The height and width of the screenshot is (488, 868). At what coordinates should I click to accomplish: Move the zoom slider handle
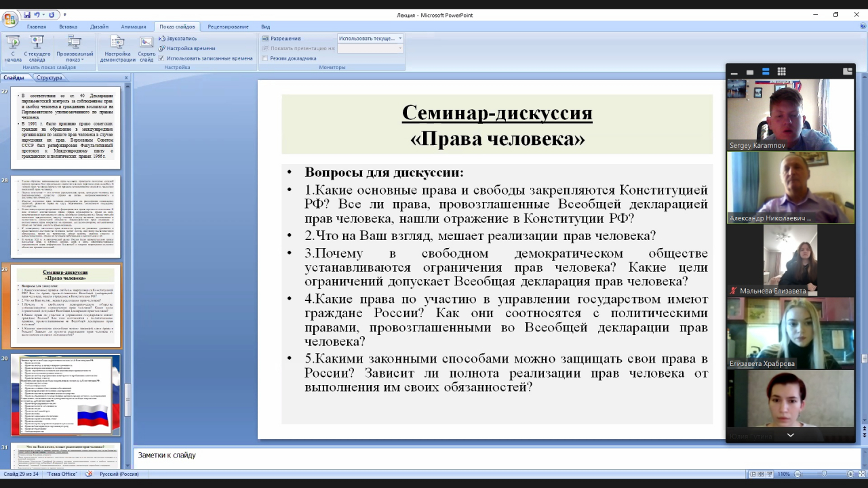[825, 474]
